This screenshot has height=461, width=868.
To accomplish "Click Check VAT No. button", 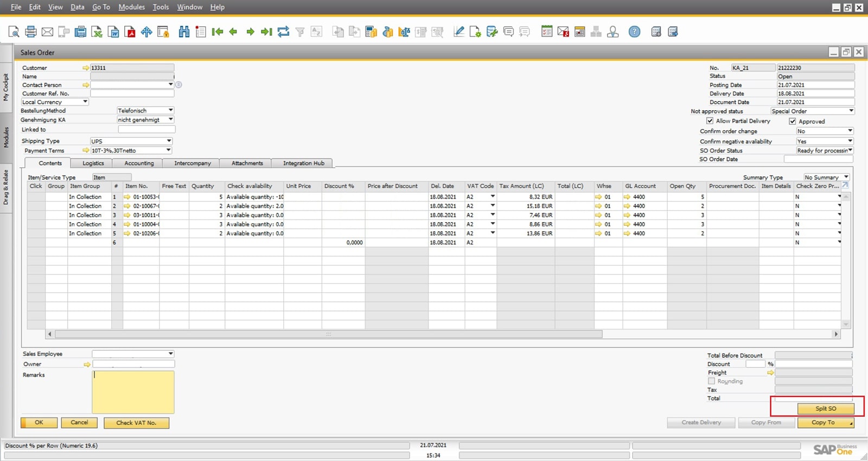I will click(x=136, y=423).
